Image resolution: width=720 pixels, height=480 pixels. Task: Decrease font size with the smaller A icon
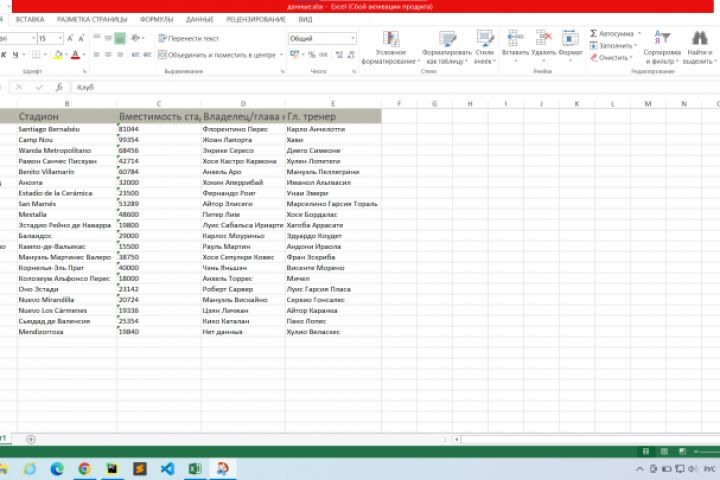pyautogui.click(x=81, y=38)
